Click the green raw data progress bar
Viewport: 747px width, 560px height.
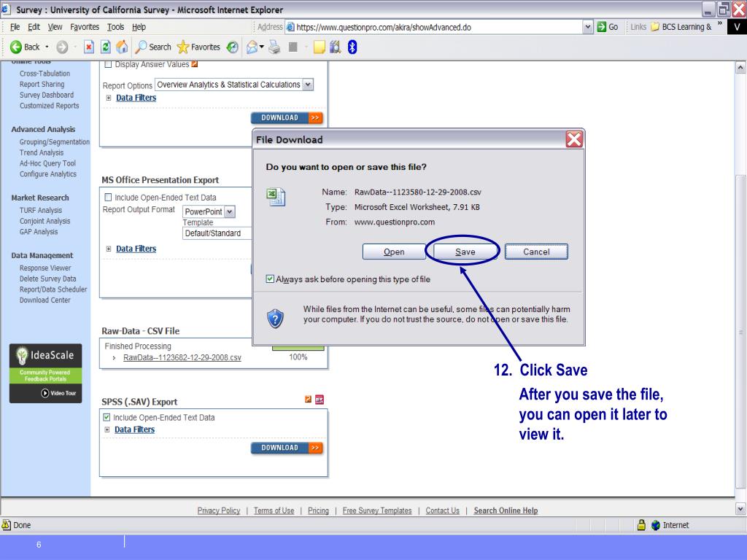[298, 349]
